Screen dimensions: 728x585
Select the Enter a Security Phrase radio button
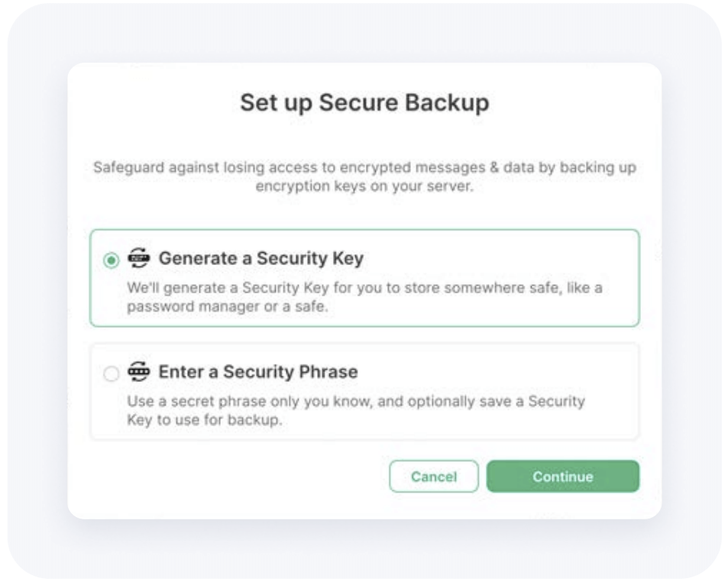click(111, 373)
